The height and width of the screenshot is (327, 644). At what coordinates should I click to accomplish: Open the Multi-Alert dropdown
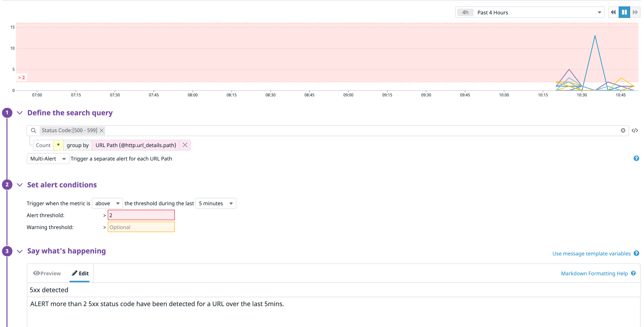(x=48, y=159)
